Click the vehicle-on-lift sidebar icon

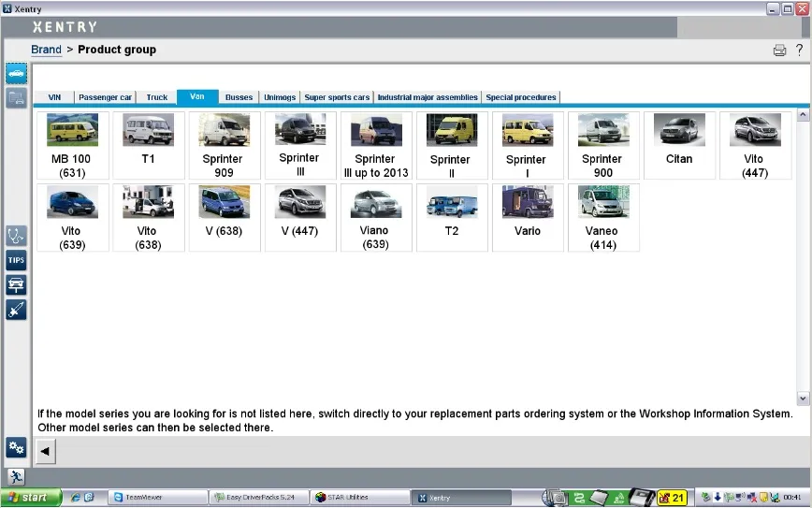(16, 284)
